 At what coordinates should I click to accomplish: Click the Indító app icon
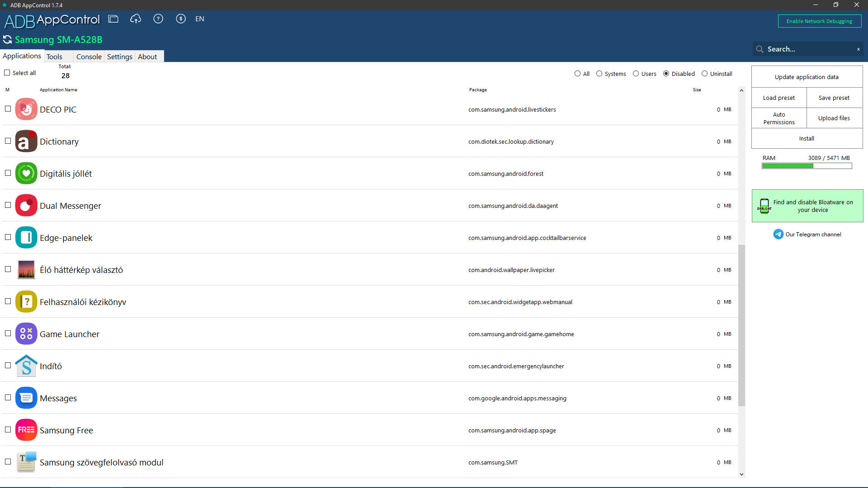point(26,366)
